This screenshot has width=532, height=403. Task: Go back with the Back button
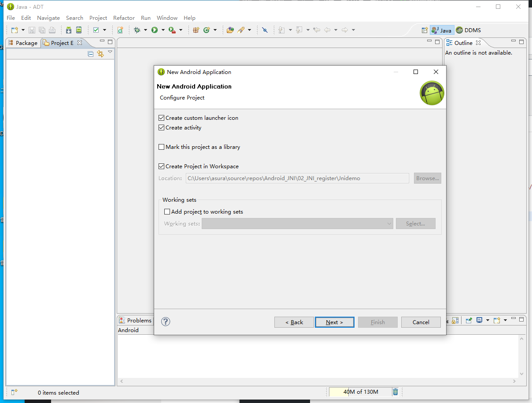294,322
